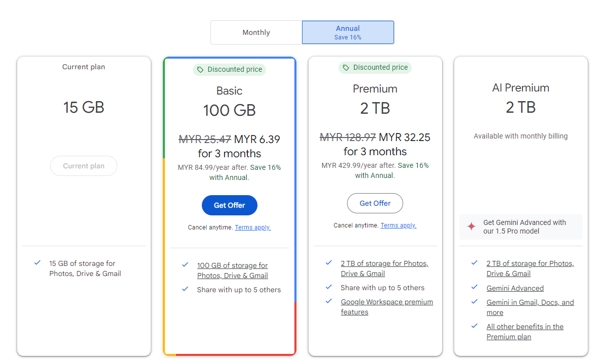This screenshot has height=364, width=607.
Task: Click Get Offer for Premium 2 TB
Action: (x=375, y=203)
